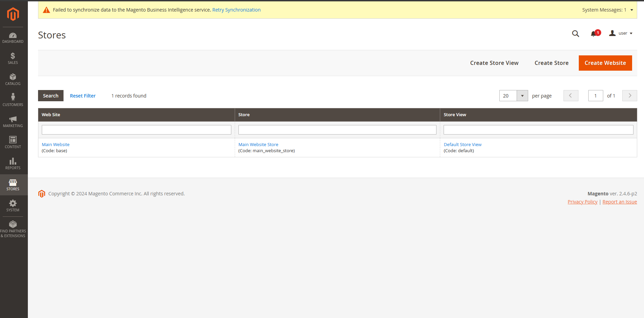Click '(Code: main_website_store)' text
Viewport: 644px width, 318px height.
tap(267, 151)
